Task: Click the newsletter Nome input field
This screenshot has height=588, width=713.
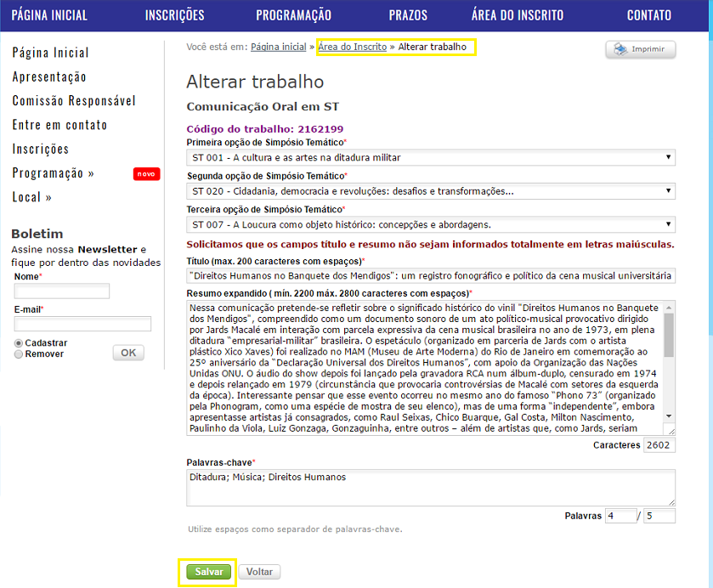Action: (62, 291)
